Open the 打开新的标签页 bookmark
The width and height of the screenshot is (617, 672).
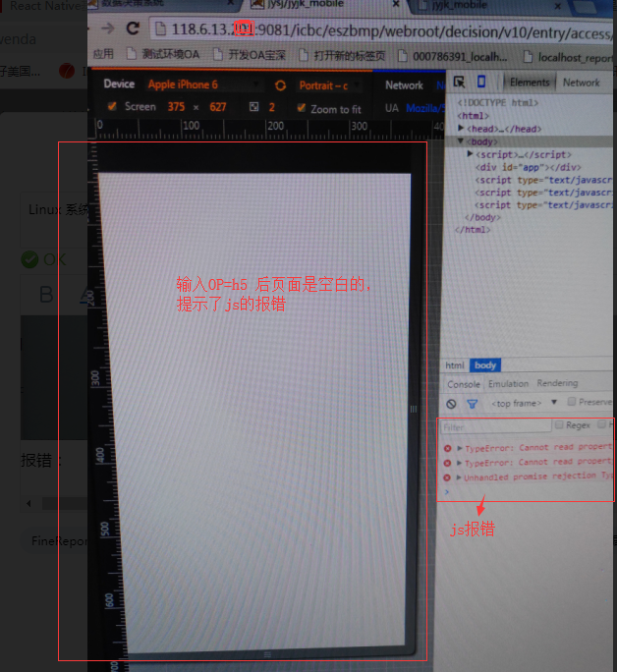point(342,56)
